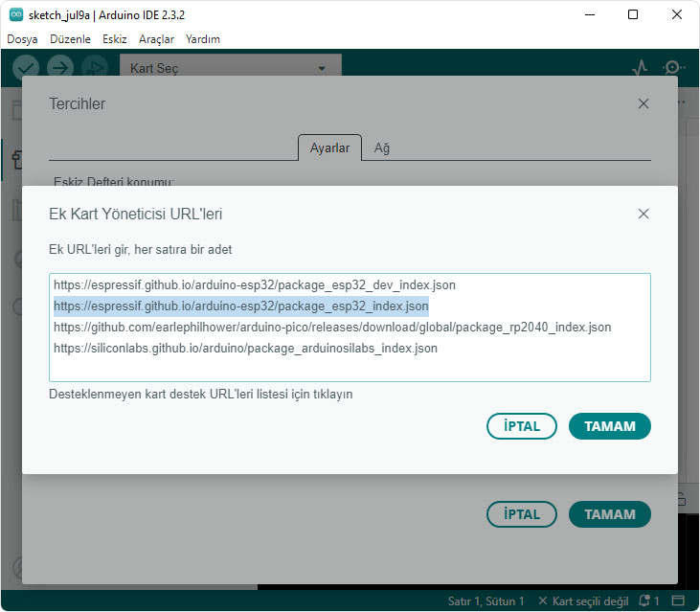Click the empty last line of URL textarea
The width and height of the screenshot is (700, 612).
350,369
